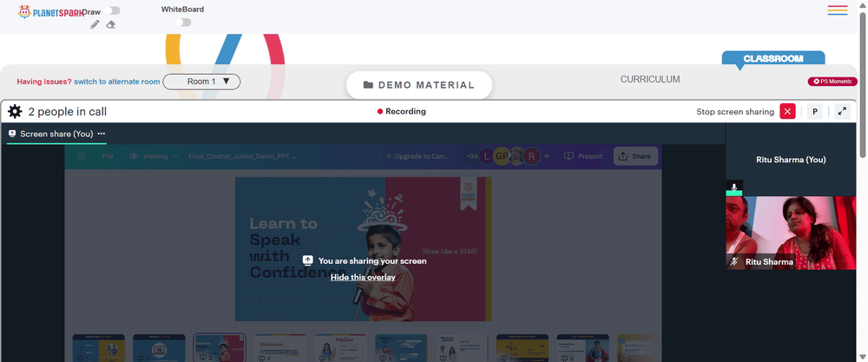Toggle the WhiteBoard switch
The width and height of the screenshot is (868, 362).
tap(183, 23)
